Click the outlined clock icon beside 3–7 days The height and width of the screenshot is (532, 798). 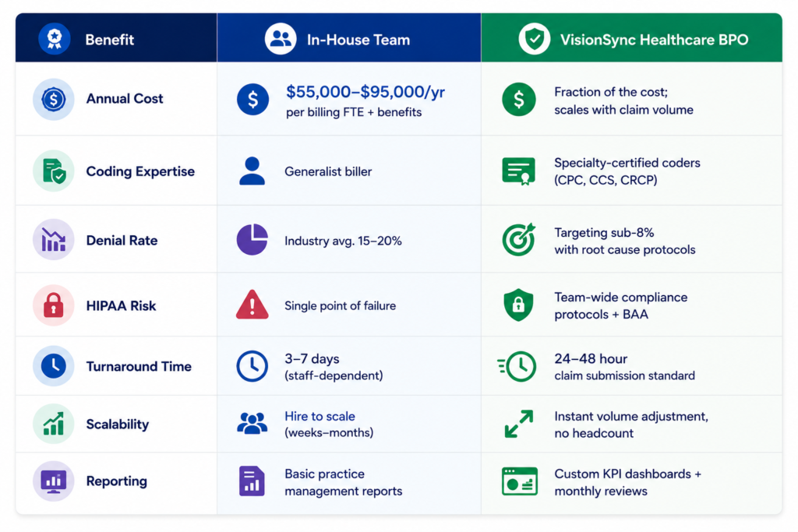tap(252, 365)
